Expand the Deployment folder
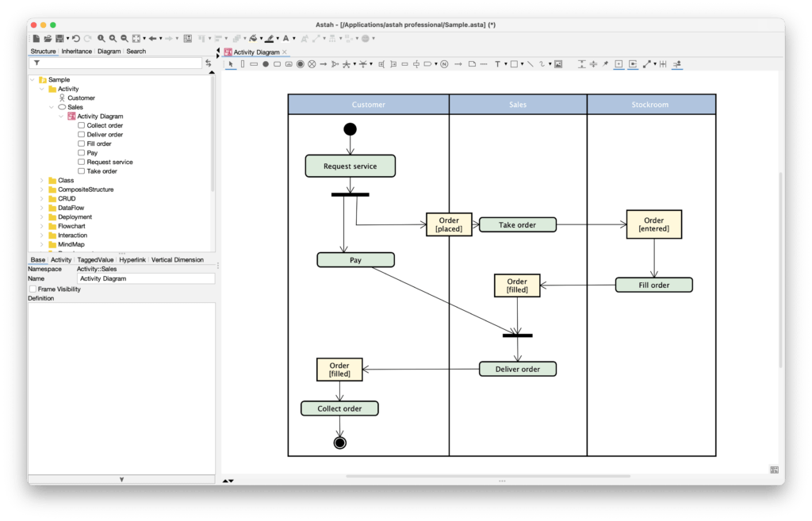Screen dimensions: 812x521 [41, 216]
